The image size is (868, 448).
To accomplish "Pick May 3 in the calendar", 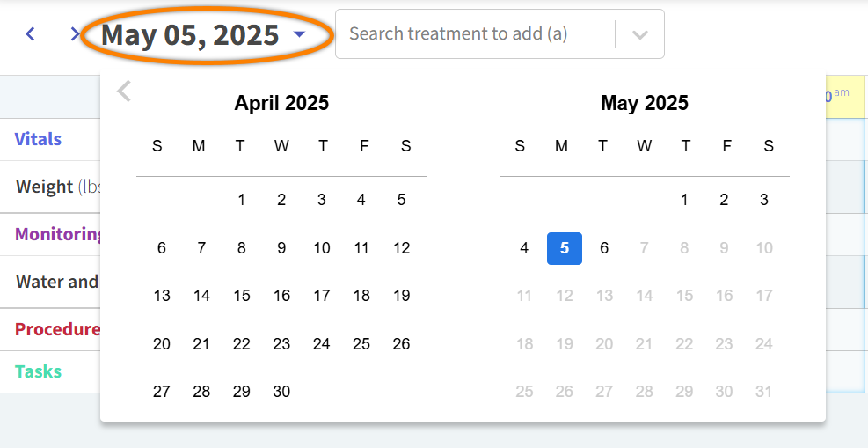I will [764, 200].
